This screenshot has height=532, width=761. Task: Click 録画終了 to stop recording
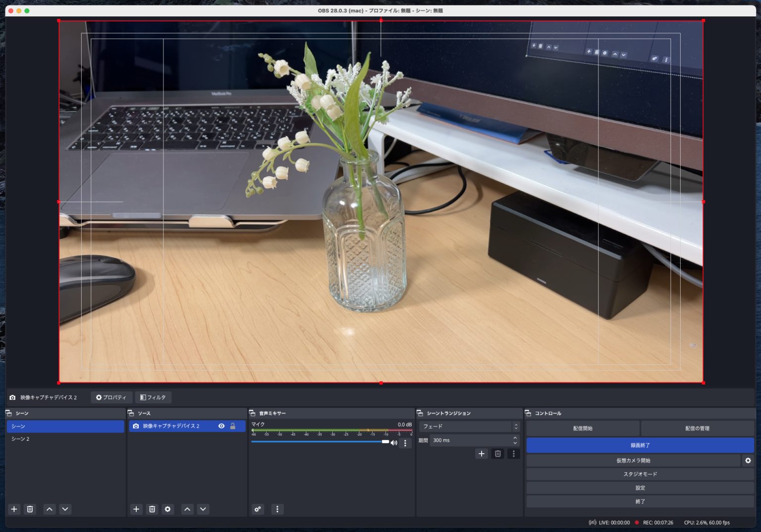pos(640,445)
